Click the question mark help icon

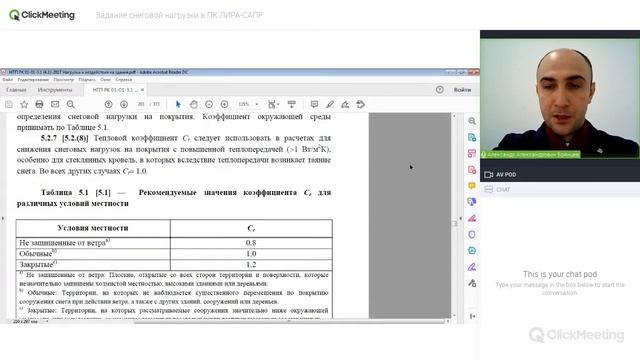pyautogui.click(x=440, y=90)
